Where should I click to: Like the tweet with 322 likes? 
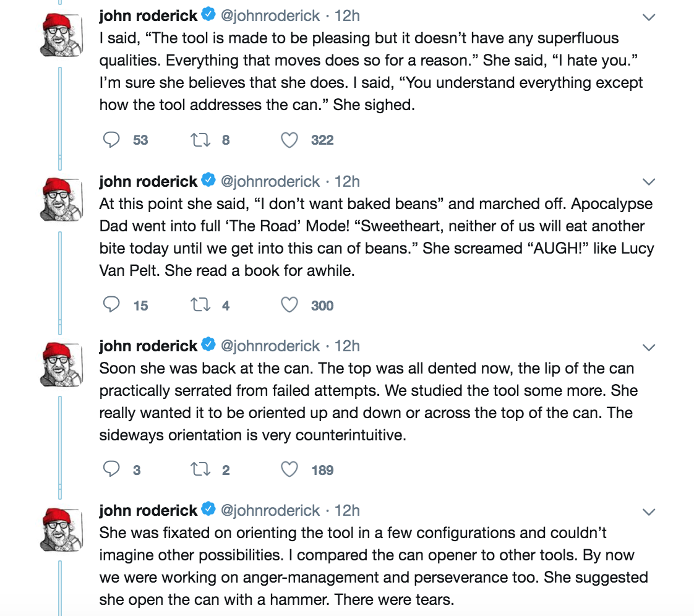[x=289, y=140]
